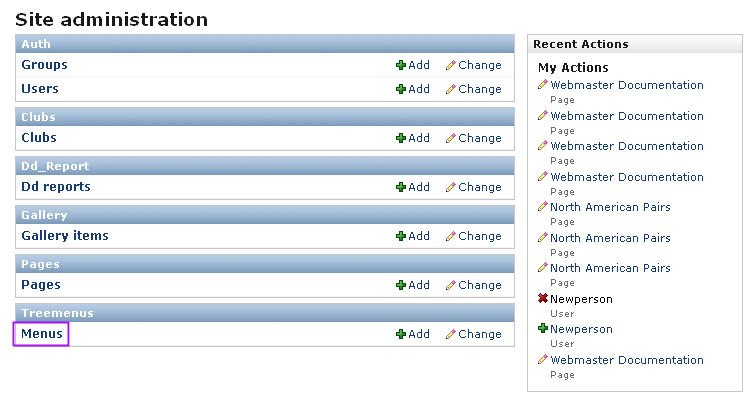Click the pencil icon for Users
The height and width of the screenshot is (400, 752).
[450, 89]
